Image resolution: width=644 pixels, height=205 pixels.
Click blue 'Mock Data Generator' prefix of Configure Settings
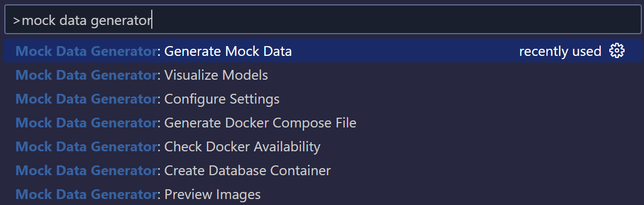(x=86, y=99)
